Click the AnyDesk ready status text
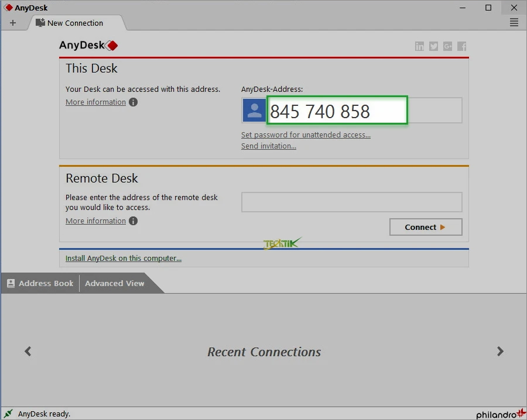527x420 pixels. point(44,414)
